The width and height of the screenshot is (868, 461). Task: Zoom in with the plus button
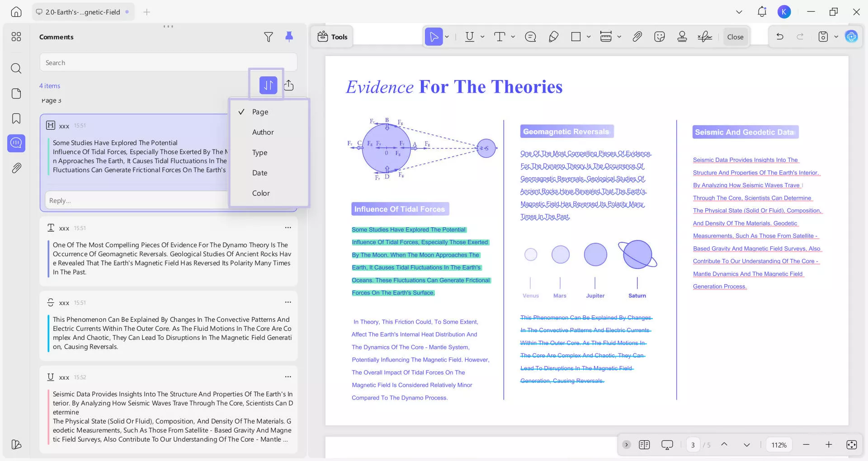pyautogui.click(x=829, y=445)
